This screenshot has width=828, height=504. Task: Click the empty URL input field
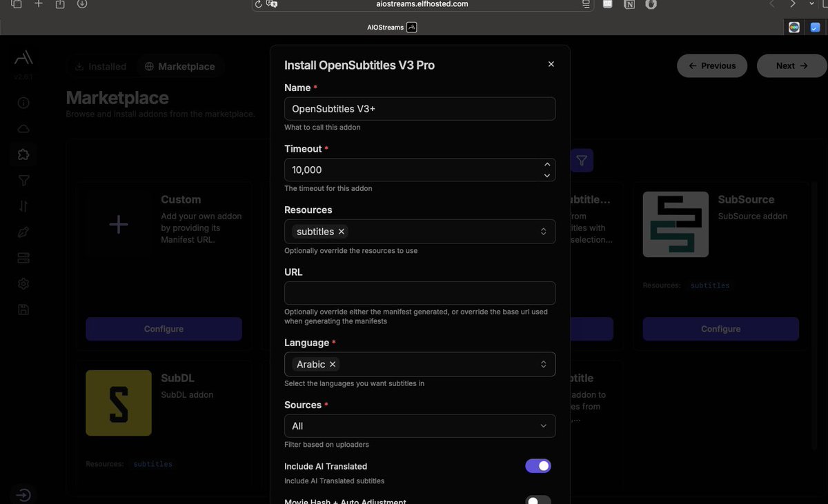[x=420, y=293]
